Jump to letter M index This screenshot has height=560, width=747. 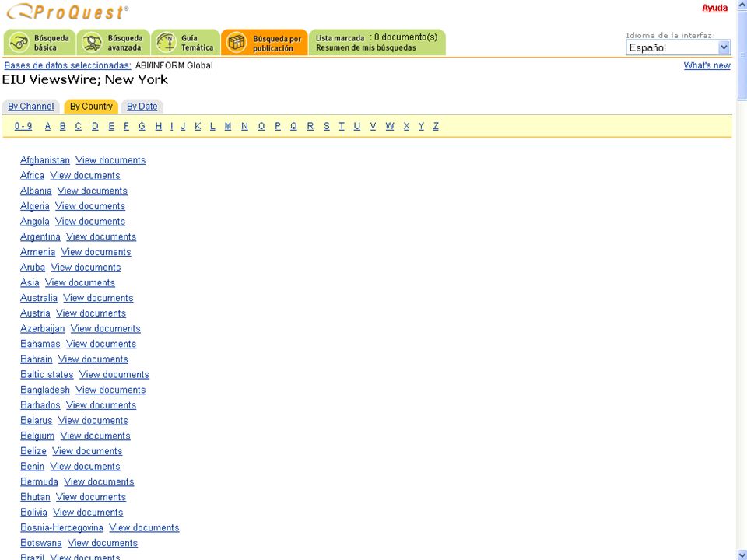click(x=228, y=126)
